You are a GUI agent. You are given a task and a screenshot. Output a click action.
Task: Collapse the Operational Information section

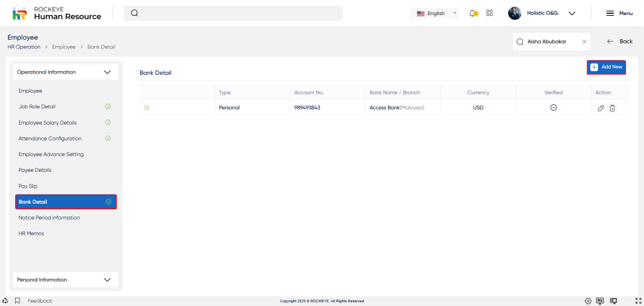[65, 72]
